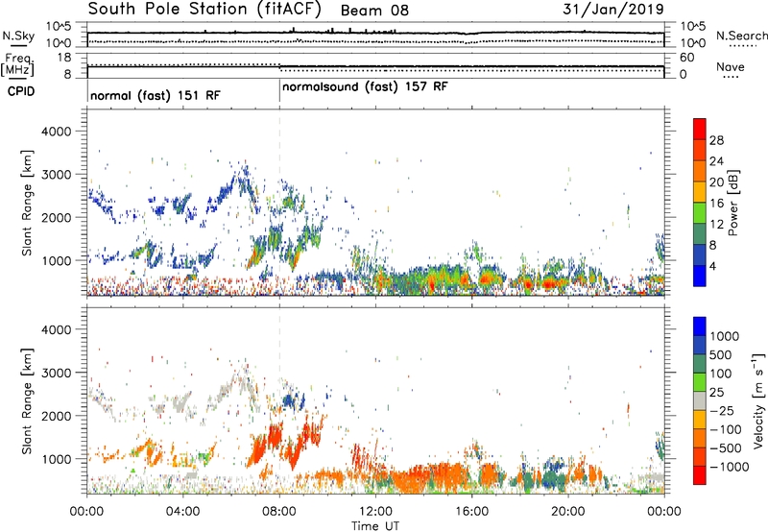Click the '20:00' time axis tick label
Image resolution: width=768 pixels, height=532 pixels.
pyautogui.click(x=567, y=512)
